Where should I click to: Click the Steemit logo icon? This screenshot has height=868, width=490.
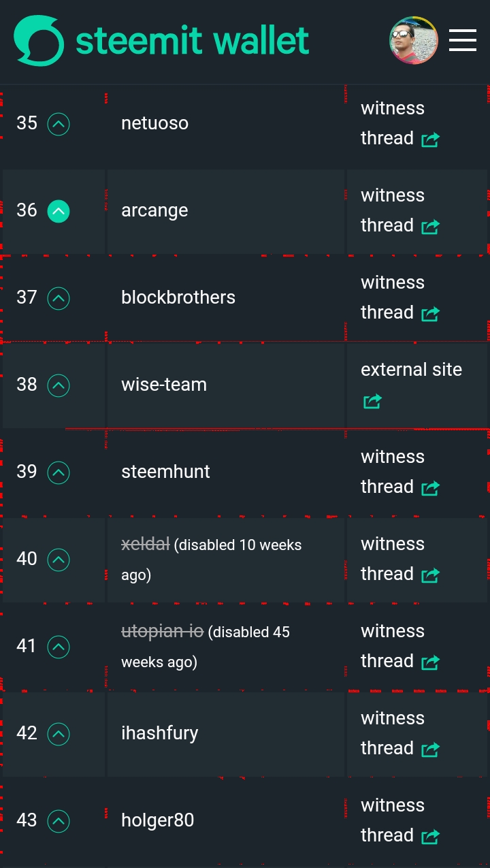tap(39, 41)
